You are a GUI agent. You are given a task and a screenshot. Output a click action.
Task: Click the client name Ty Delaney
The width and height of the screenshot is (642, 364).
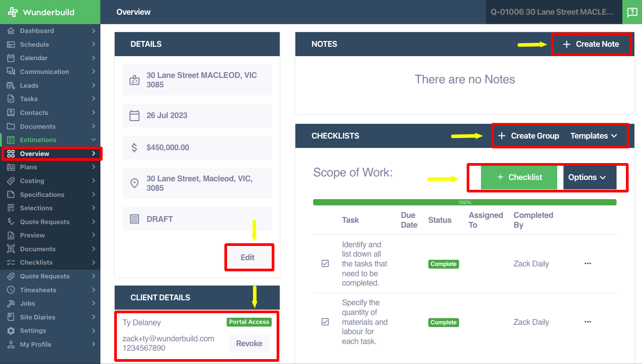point(141,323)
